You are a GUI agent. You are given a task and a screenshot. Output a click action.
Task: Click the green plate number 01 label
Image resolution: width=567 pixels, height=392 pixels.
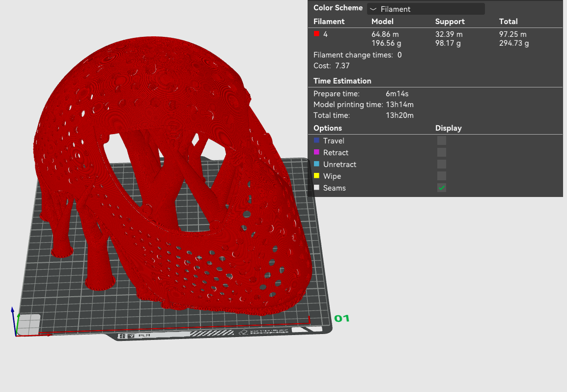coord(341,318)
